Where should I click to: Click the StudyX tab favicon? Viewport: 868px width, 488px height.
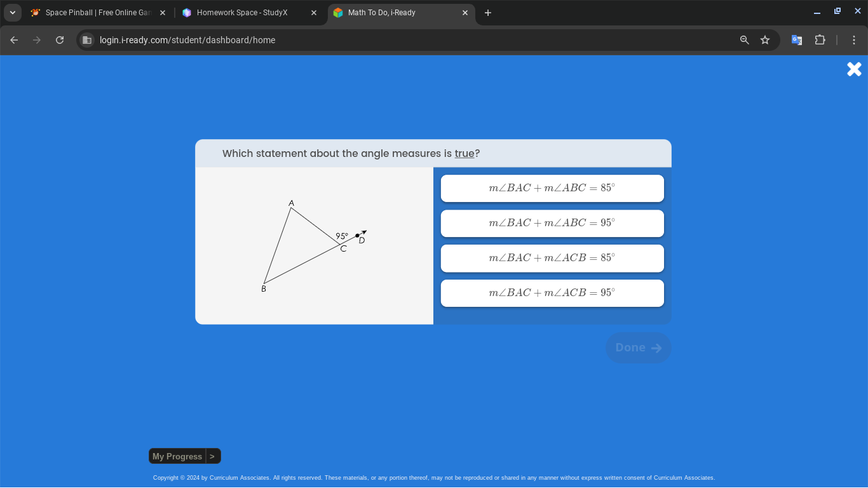point(187,13)
